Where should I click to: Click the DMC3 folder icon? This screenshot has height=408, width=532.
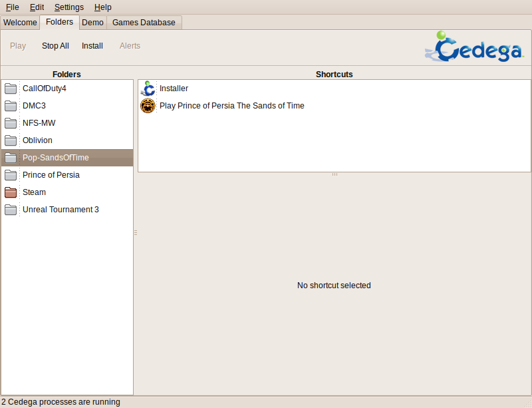click(11, 106)
